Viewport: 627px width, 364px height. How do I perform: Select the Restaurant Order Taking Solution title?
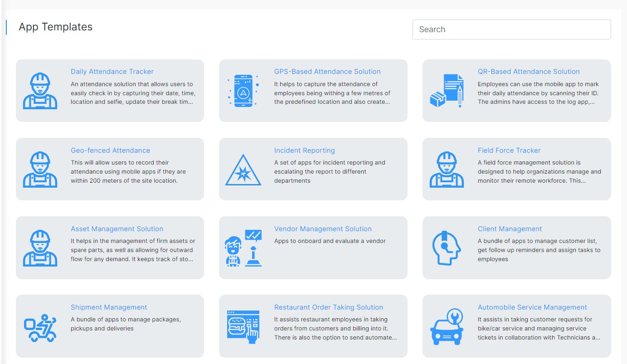pos(329,307)
